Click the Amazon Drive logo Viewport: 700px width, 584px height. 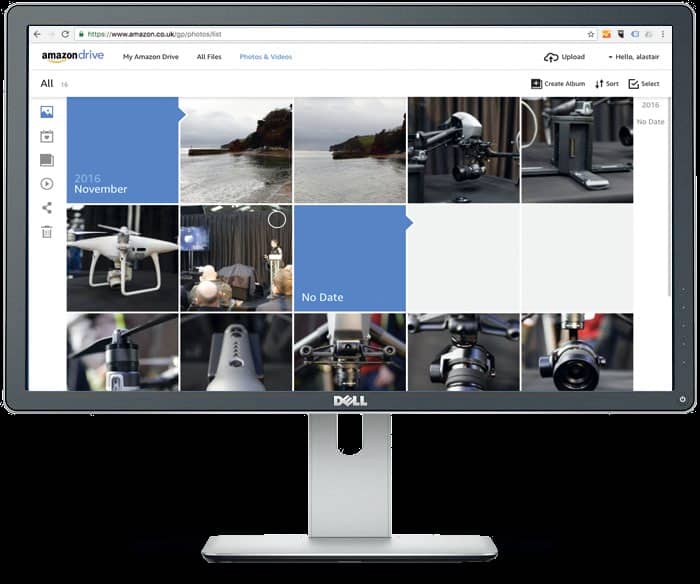[73, 57]
